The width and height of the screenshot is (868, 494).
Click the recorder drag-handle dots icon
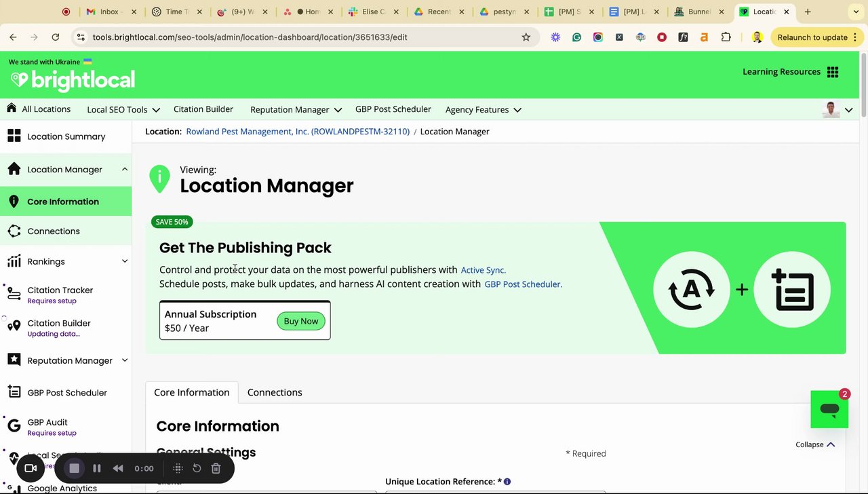click(x=178, y=468)
